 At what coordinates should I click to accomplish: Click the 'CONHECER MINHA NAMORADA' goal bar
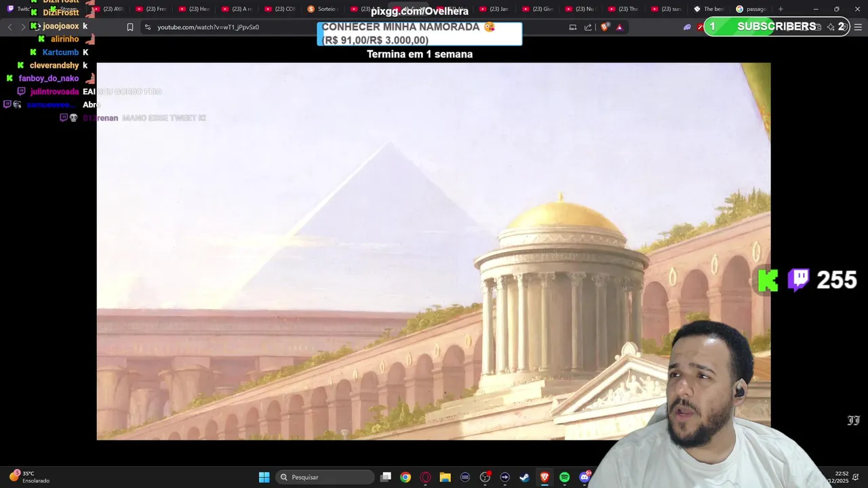click(420, 34)
